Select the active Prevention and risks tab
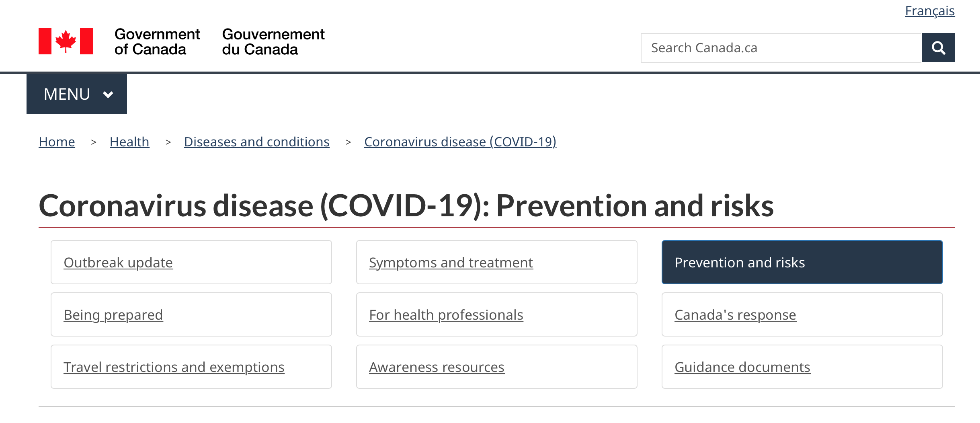 pos(802,262)
